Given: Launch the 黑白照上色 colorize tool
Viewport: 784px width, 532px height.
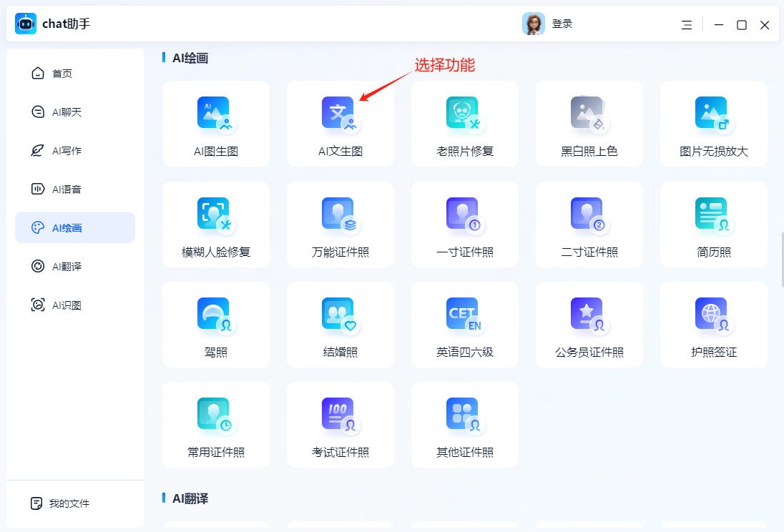Looking at the screenshot, I should point(589,123).
